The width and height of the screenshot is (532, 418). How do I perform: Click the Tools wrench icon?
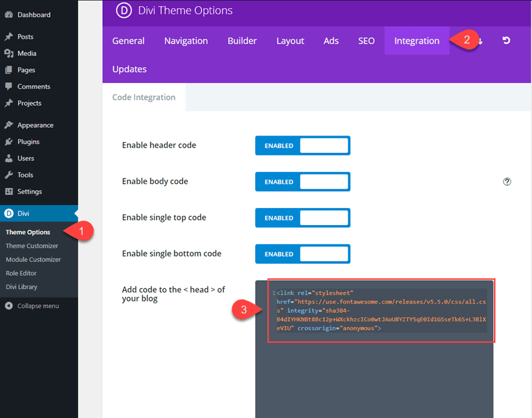point(9,175)
